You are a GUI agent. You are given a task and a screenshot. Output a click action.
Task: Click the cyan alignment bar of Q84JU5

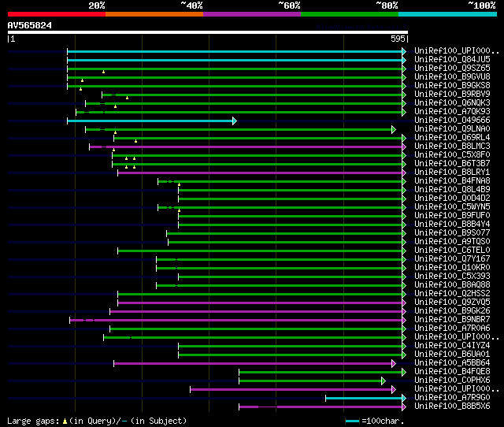(x=235, y=60)
